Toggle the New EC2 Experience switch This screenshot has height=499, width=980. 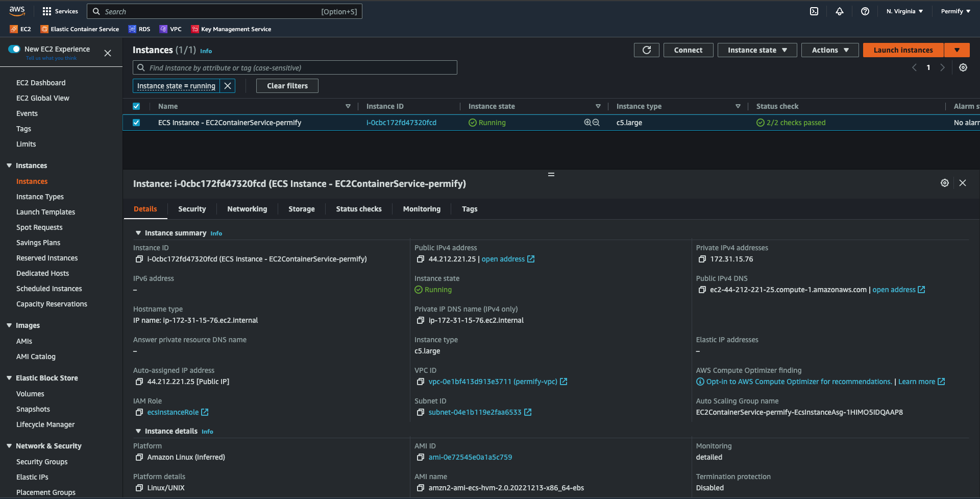tap(14, 49)
